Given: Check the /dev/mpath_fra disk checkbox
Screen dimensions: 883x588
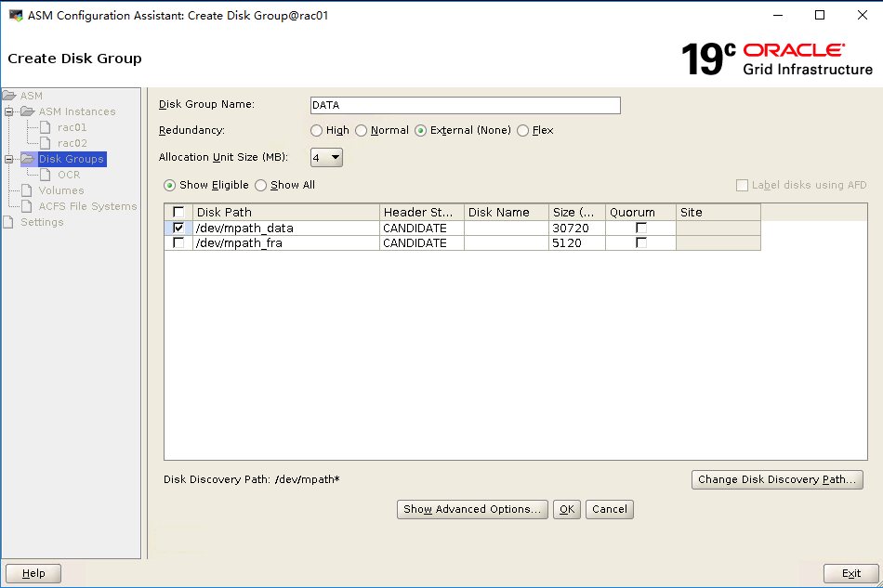Looking at the screenshot, I should click(x=178, y=243).
